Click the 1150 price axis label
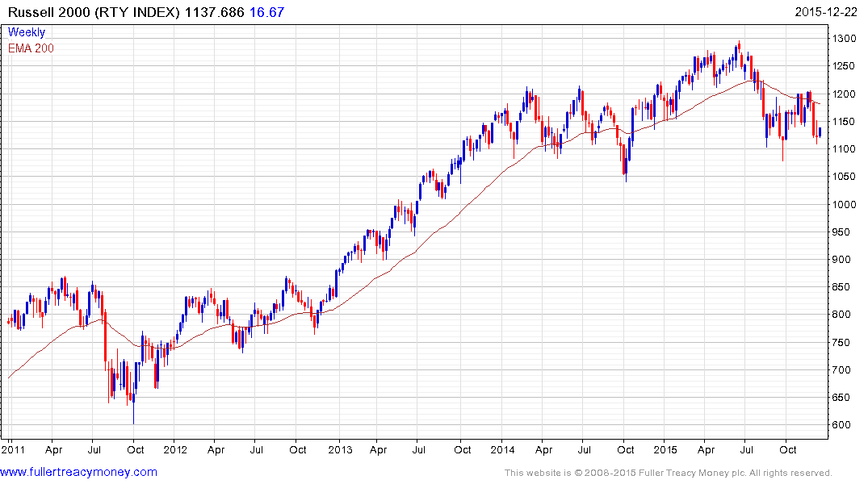The image size is (868, 484). (x=845, y=121)
